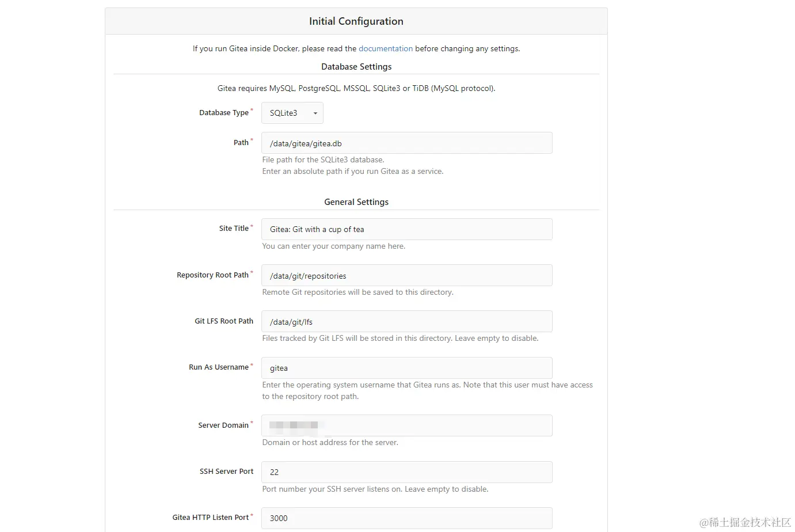Click the SSH Server Port label
Image resolution: width=795 pixels, height=532 pixels.
tap(226, 472)
